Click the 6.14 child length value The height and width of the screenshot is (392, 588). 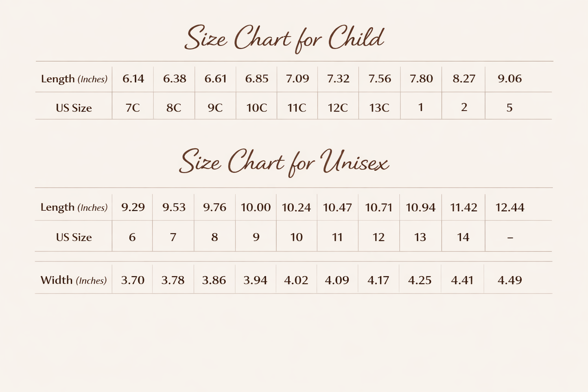133,79
